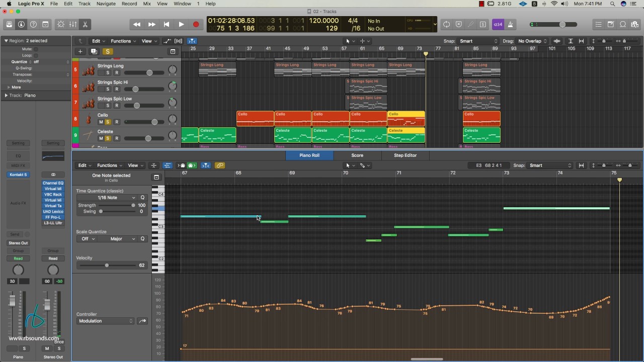Screen dimensions: 644x362
Task: Adjust the Velocity slider in Piano Roll
Action: click(106, 265)
